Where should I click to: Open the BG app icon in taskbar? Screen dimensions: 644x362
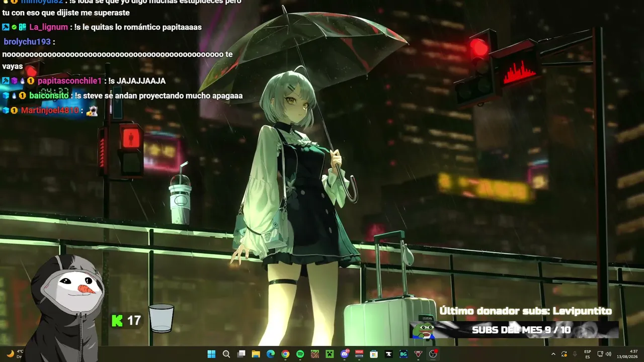coord(404,354)
